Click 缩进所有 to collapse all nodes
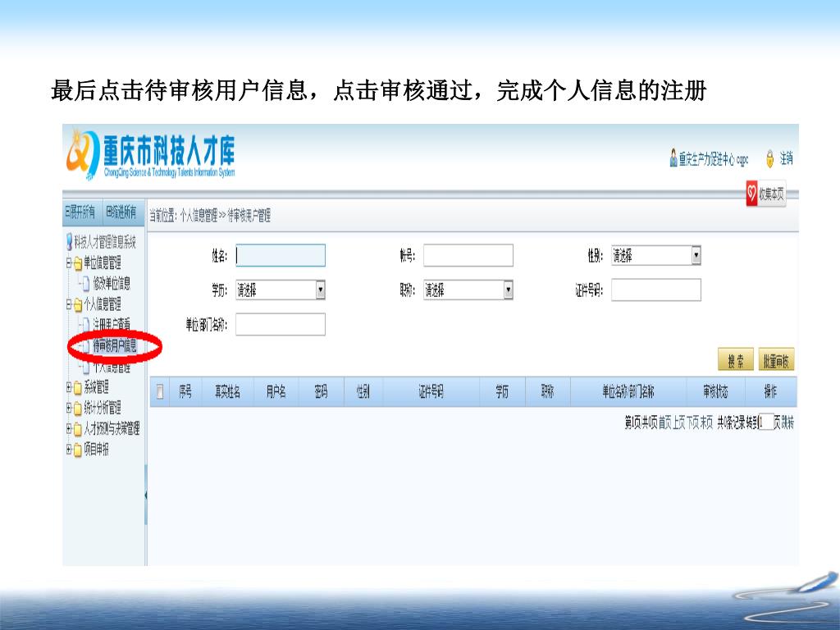 pos(121,212)
